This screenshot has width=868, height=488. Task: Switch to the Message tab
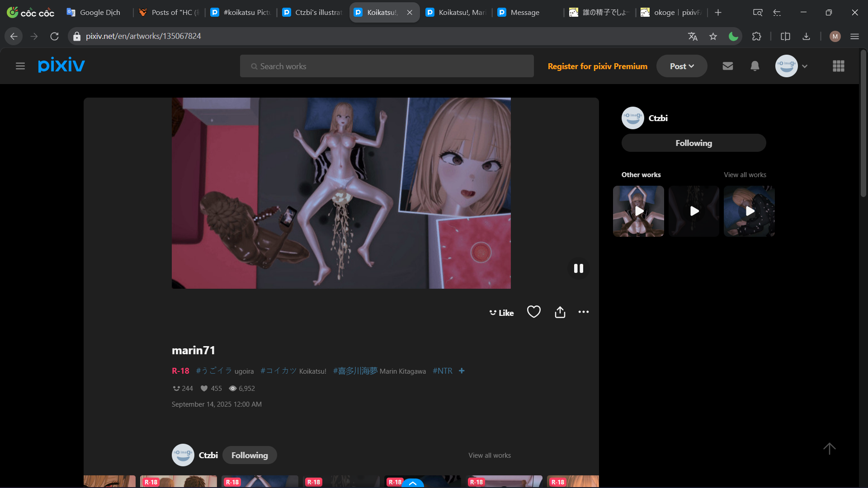point(524,12)
